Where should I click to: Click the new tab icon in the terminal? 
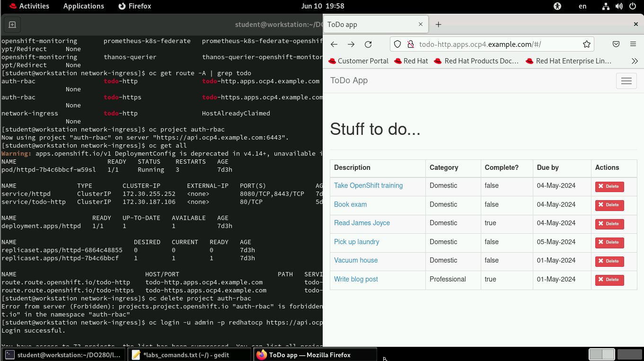click(x=12, y=25)
